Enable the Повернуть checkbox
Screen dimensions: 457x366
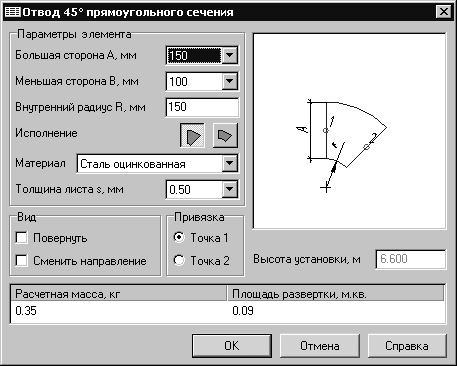[21, 238]
